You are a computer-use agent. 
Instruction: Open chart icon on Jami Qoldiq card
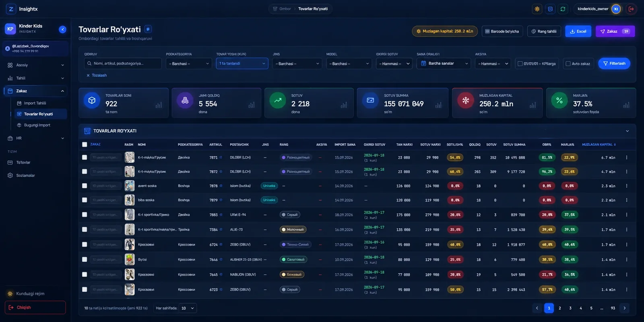click(x=252, y=105)
